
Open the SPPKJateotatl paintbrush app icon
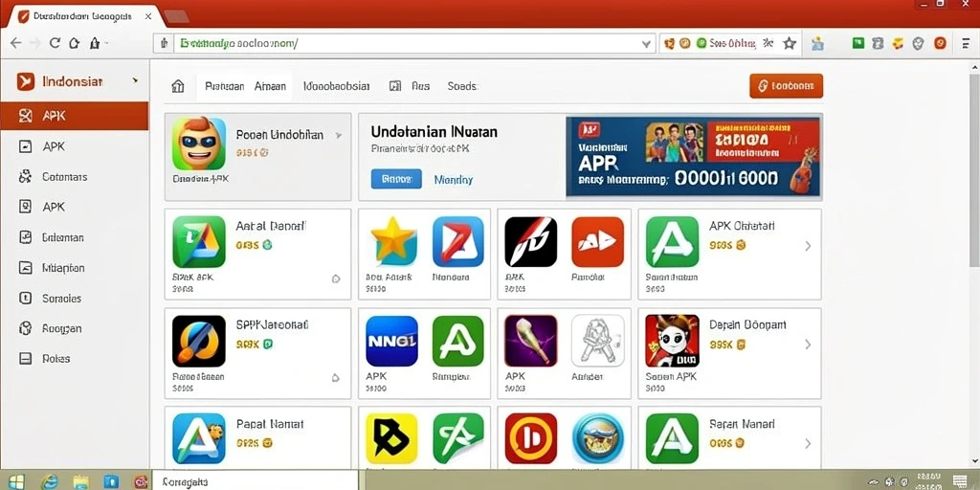pos(199,341)
